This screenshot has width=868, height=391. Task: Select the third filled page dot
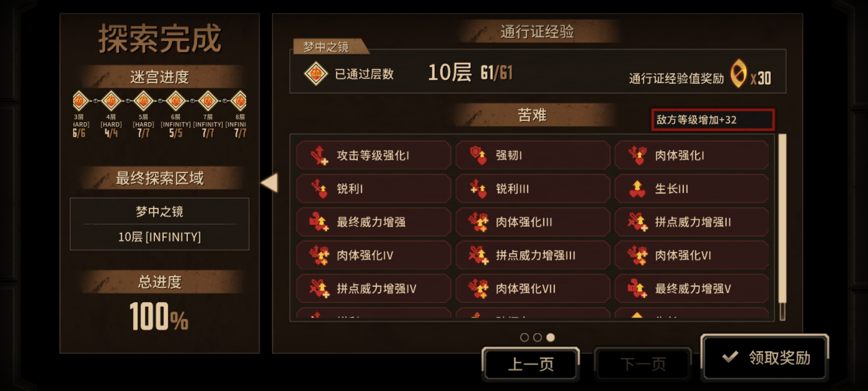(551, 337)
